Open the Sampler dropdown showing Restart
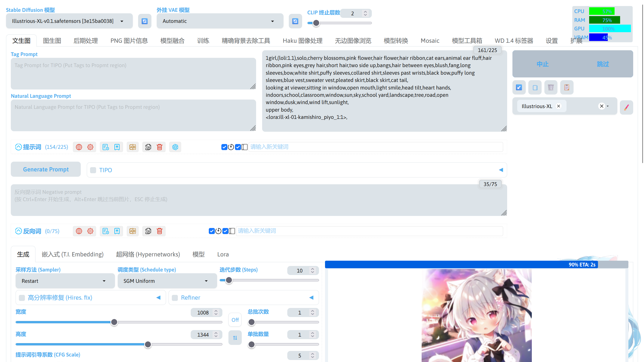Viewport: 644px width, 362px height. pos(65,281)
